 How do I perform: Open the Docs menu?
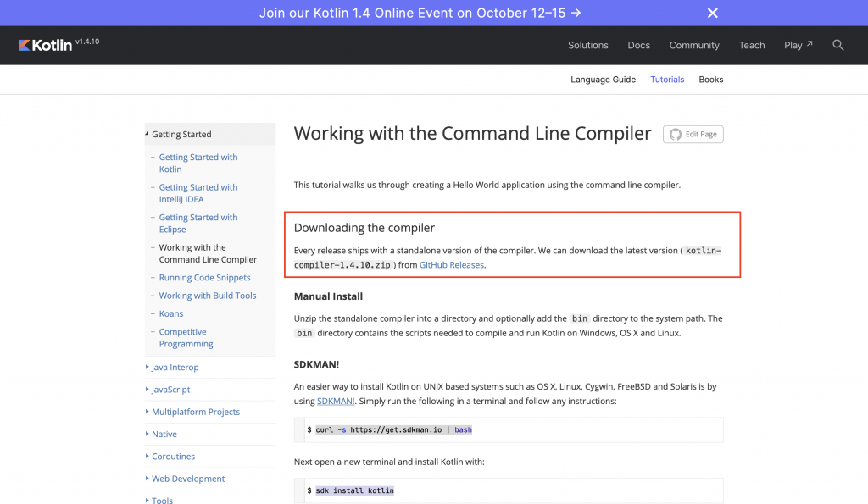638,46
